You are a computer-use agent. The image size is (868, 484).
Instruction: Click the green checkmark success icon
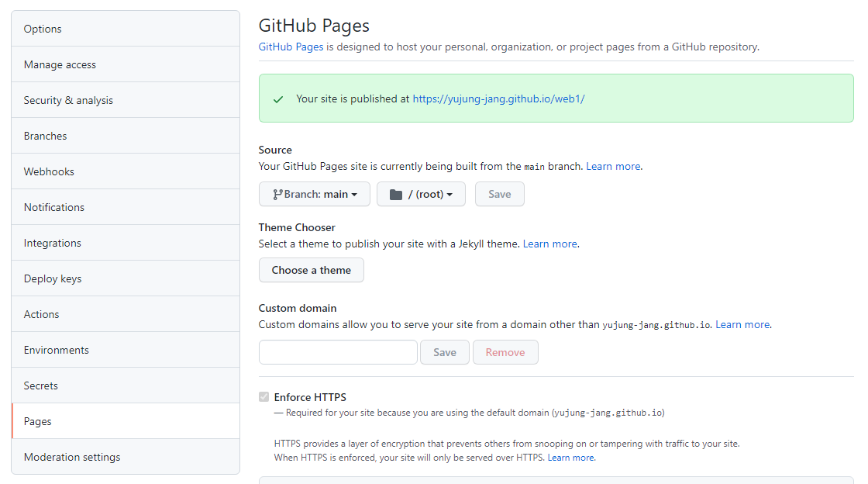[x=278, y=99]
